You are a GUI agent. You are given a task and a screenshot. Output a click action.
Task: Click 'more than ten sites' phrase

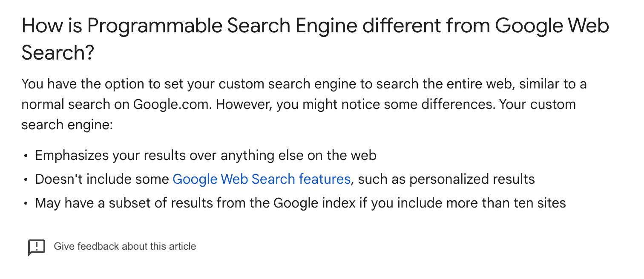tap(506, 203)
